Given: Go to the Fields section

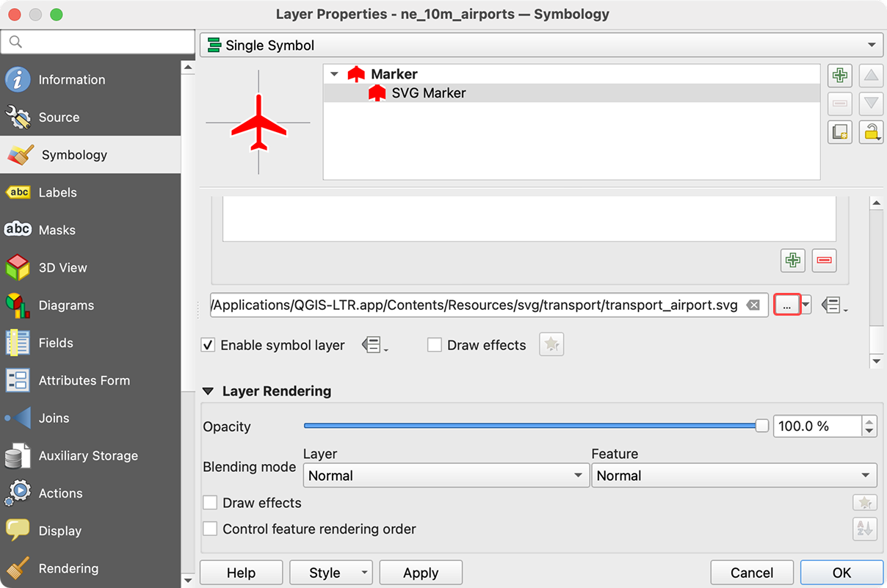Looking at the screenshot, I should coord(90,343).
